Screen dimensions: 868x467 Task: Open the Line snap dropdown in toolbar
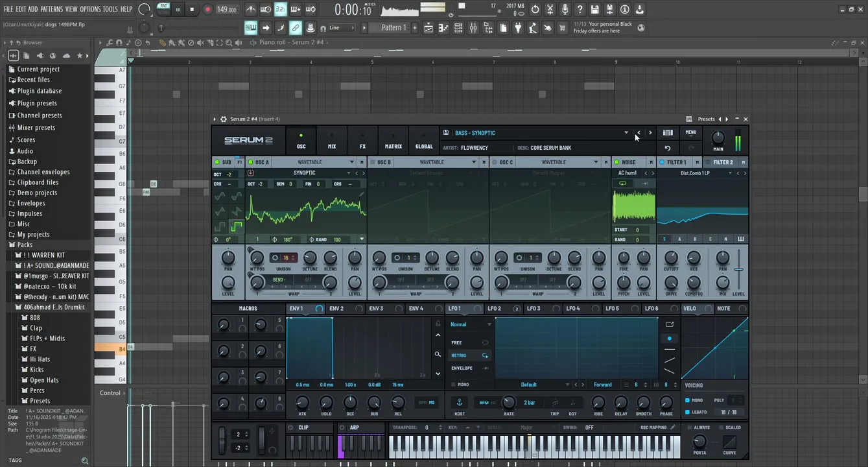tap(341, 28)
